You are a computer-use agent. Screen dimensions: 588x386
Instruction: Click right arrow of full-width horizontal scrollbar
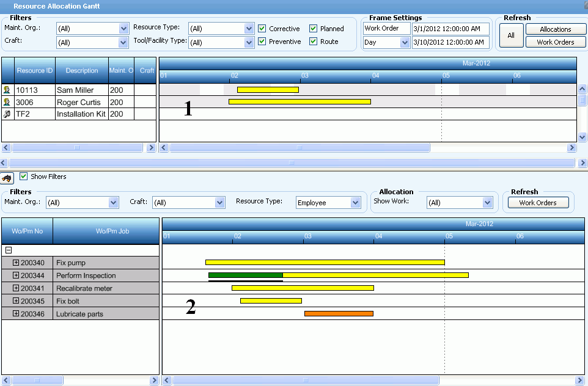(582, 162)
